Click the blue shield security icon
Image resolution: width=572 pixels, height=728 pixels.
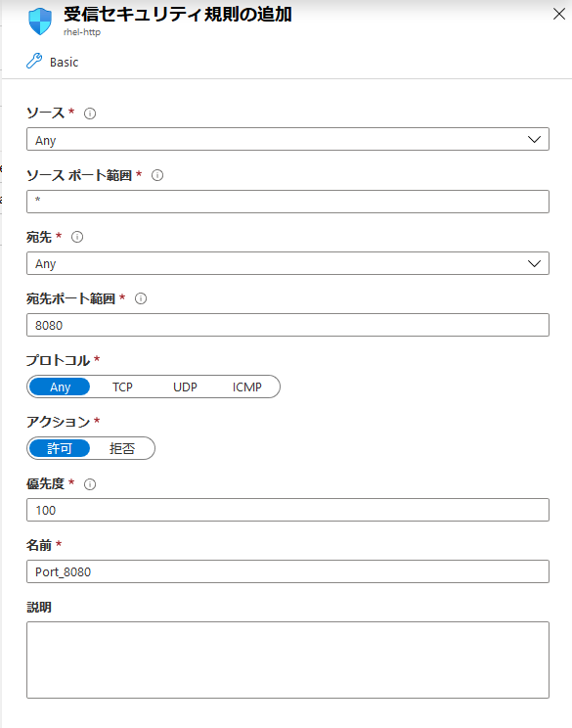(40, 22)
